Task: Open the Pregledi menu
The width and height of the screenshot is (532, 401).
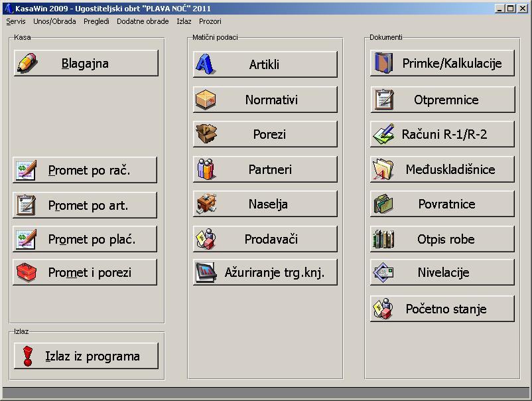Action: pos(96,21)
